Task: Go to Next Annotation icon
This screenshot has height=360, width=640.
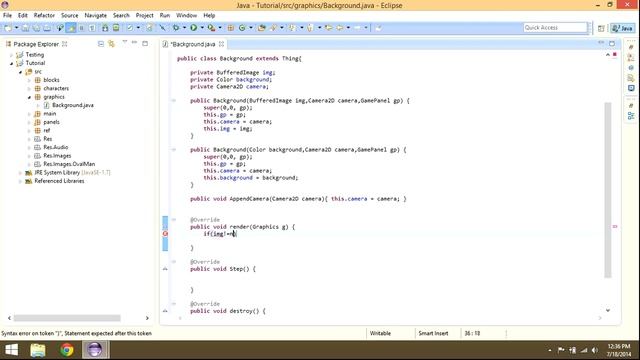Action: point(293,28)
